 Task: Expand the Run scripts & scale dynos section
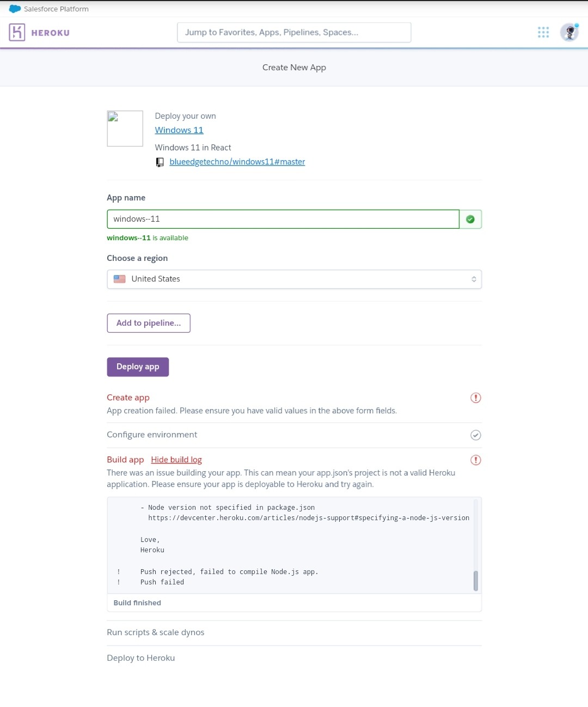tap(155, 632)
